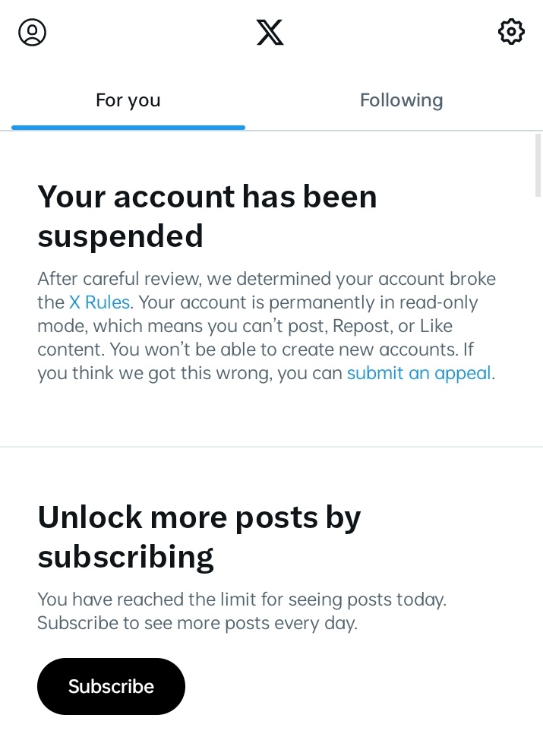
Task: Click the divider line between the two notices
Action: pyautogui.click(x=271, y=447)
